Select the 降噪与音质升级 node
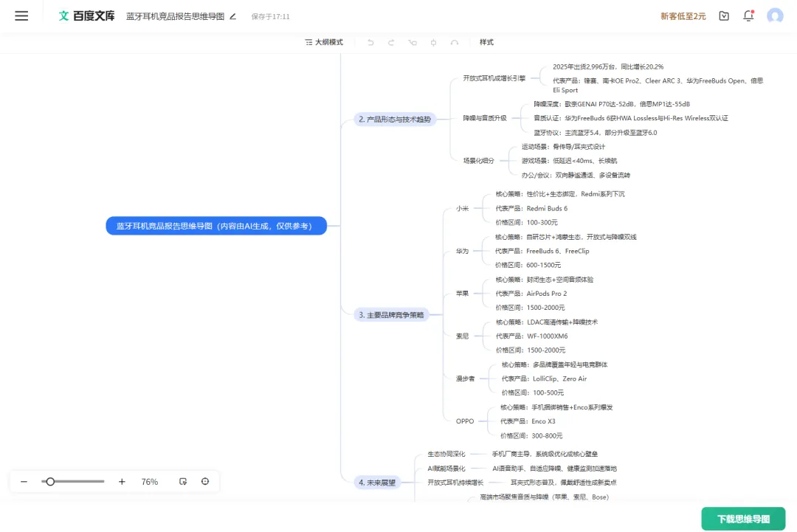Image resolution: width=797 pixels, height=532 pixels. click(484, 118)
